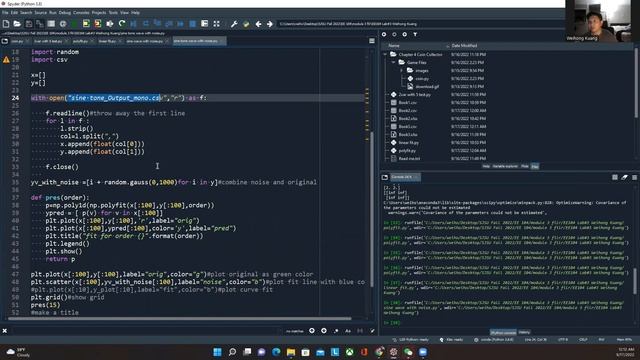640x360 pixels.
Task: Run the selection or current line icon
Action: 109,24
